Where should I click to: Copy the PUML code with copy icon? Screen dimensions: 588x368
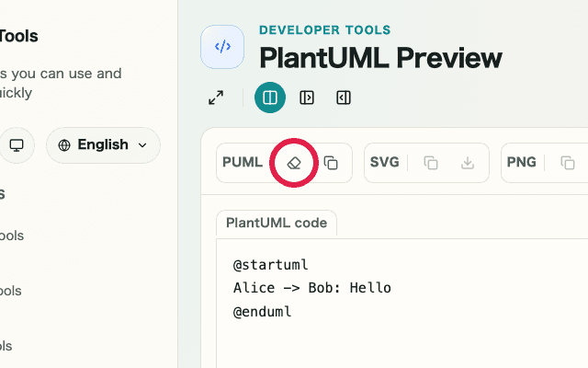click(x=331, y=163)
